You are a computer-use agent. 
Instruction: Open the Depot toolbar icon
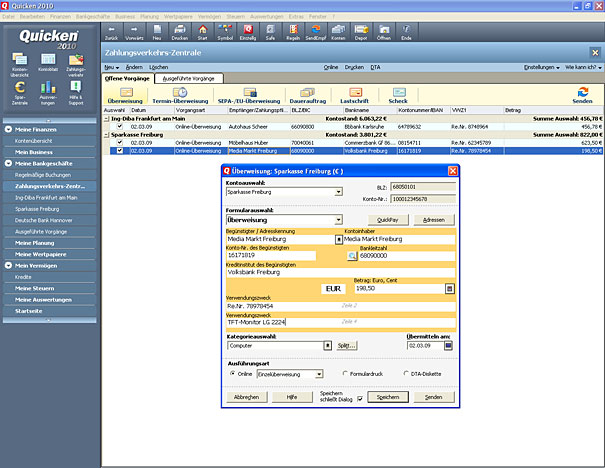pos(360,29)
